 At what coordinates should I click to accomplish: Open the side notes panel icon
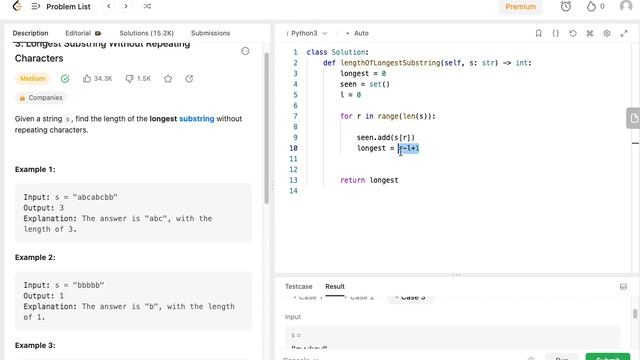point(633,118)
